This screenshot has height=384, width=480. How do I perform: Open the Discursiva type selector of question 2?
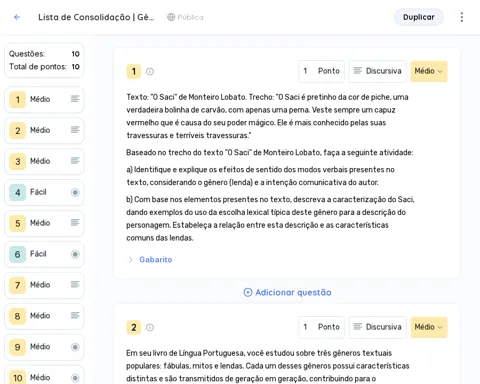(x=378, y=327)
